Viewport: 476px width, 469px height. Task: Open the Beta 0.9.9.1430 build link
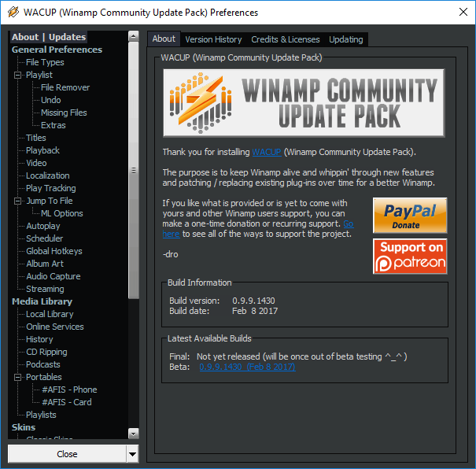tap(247, 367)
